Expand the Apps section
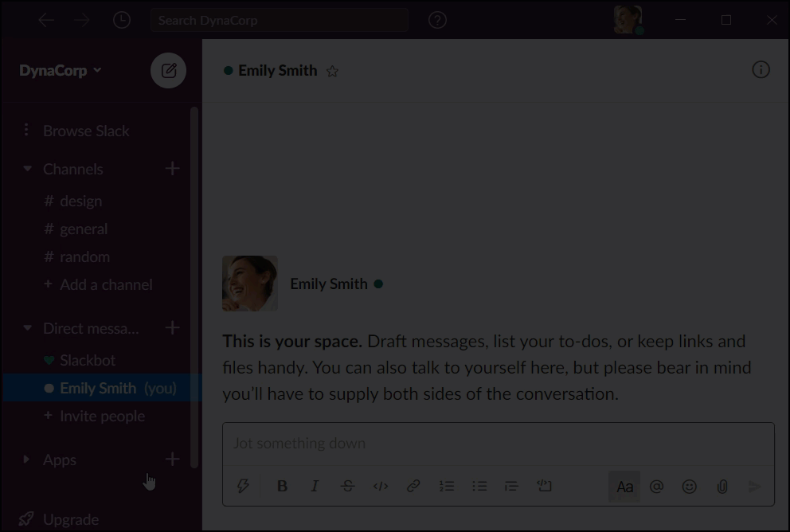Viewport: 790px width, 532px height. pyautogui.click(x=26, y=460)
